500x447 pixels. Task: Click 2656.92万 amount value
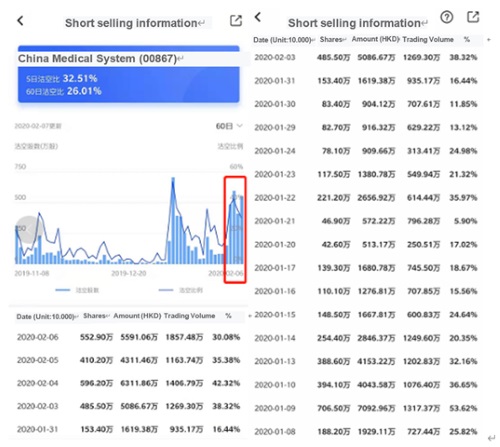376,198
